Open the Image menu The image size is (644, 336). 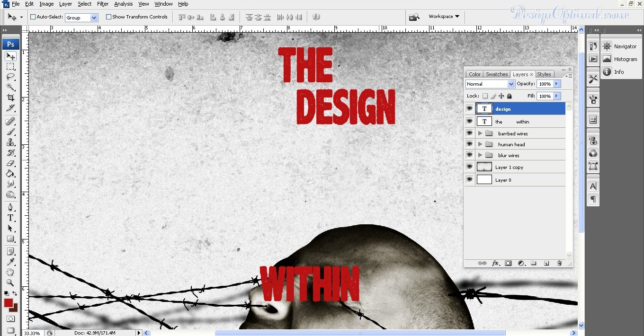click(46, 4)
